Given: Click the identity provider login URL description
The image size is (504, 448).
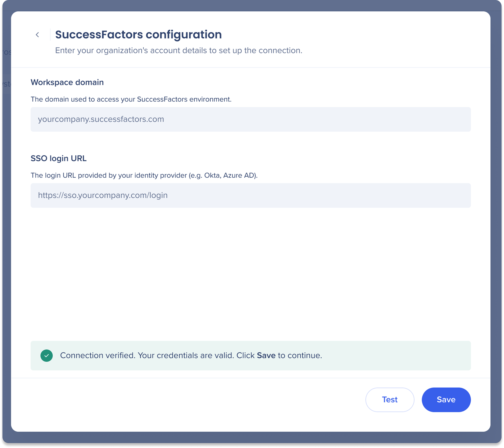Looking at the screenshot, I should click(x=144, y=175).
